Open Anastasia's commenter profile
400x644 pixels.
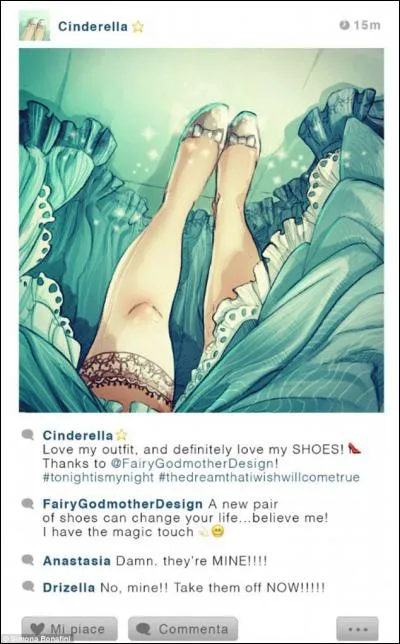pyautogui.click(x=76, y=561)
